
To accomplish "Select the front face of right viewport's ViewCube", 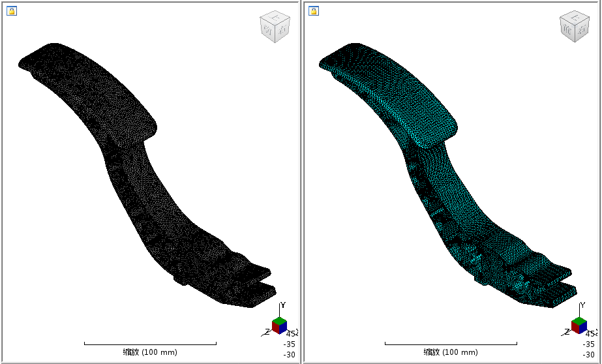I will point(568,30).
